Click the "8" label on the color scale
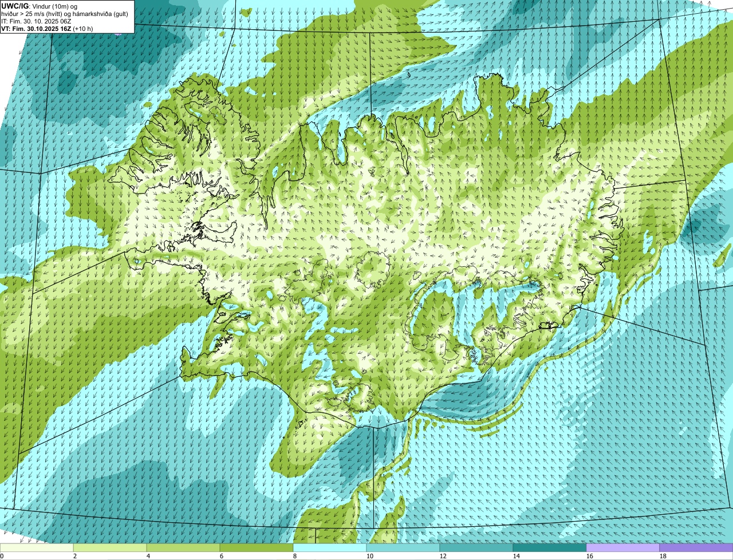The height and width of the screenshot is (560, 733). (x=295, y=556)
